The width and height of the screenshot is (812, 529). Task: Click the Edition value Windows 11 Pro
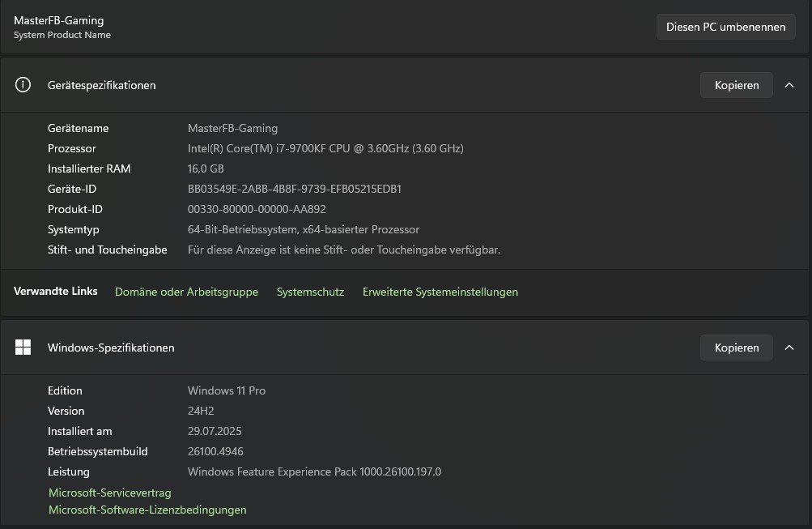coord(227,390)
